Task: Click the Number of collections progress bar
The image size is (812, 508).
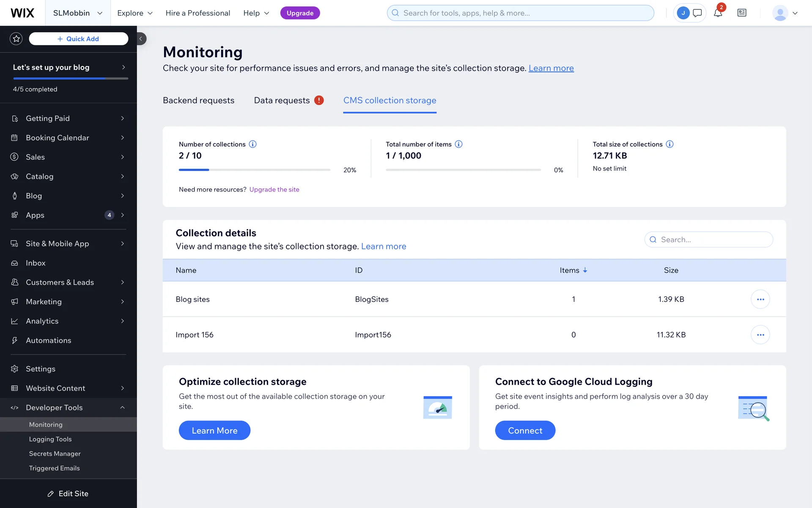Action: (254, 170)
